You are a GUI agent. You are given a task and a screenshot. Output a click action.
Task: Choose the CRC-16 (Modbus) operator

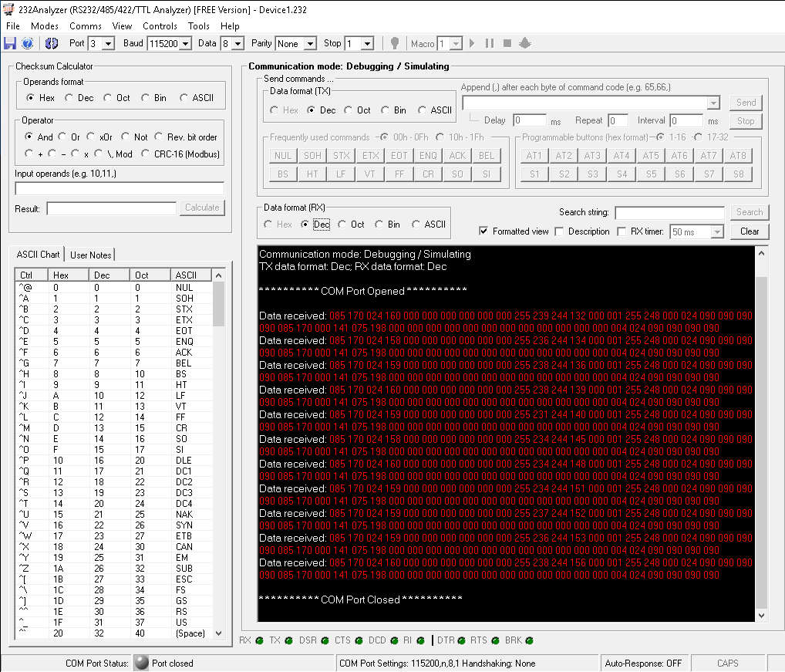tap(145, 154)
